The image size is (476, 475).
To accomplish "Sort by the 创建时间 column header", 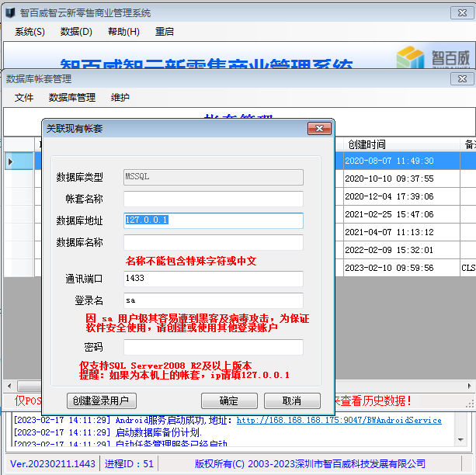I will [x=401, y=144].
